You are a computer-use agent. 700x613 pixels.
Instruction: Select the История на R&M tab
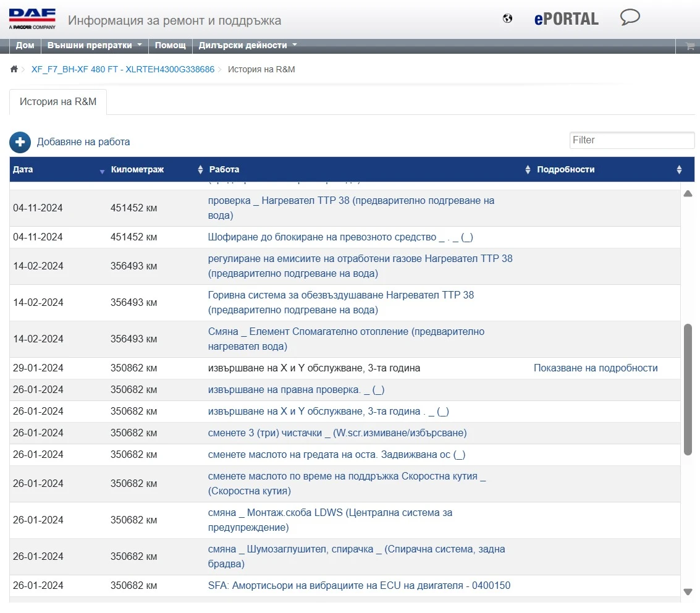pos(58,102)
